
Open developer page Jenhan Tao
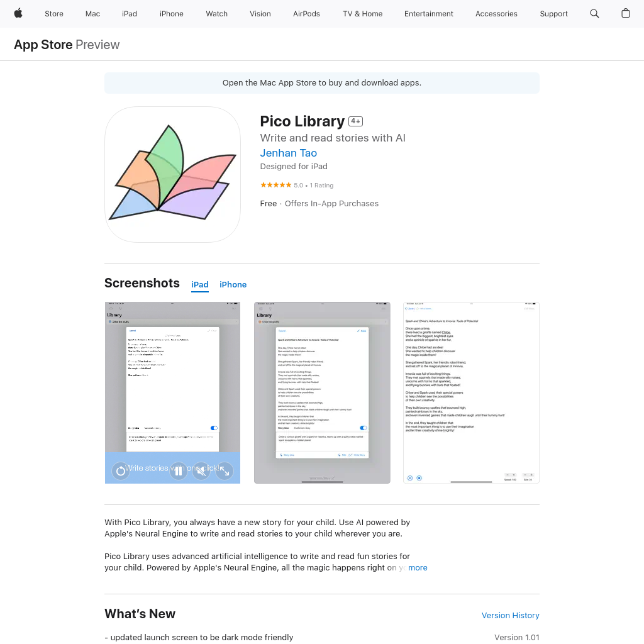click(x=288, y=153)
